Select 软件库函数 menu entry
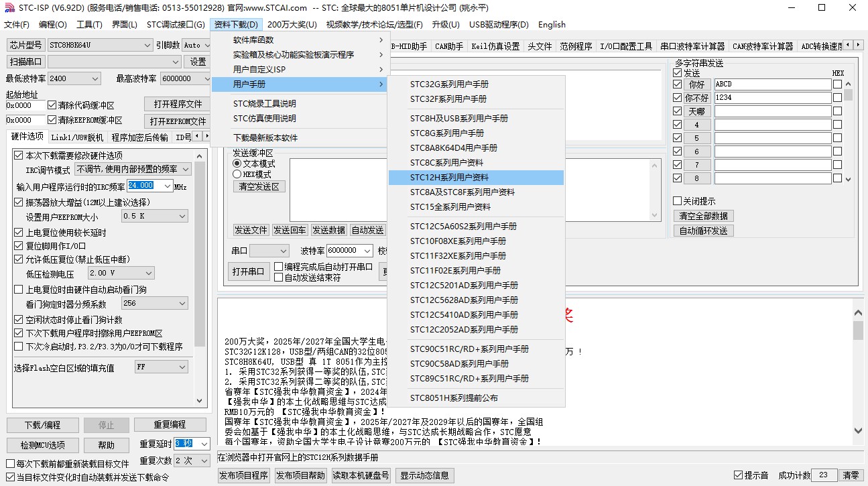 [x=300, y=40]
